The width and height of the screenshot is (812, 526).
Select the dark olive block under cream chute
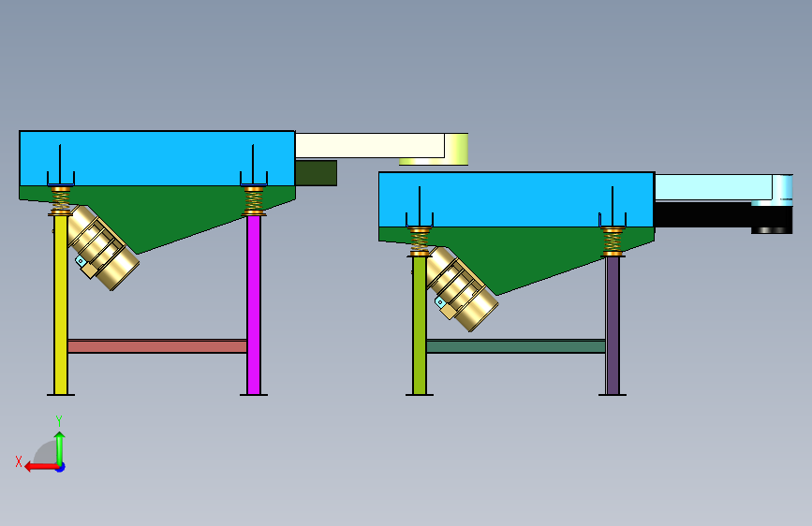pyautogui.click(x=316, y=173)
